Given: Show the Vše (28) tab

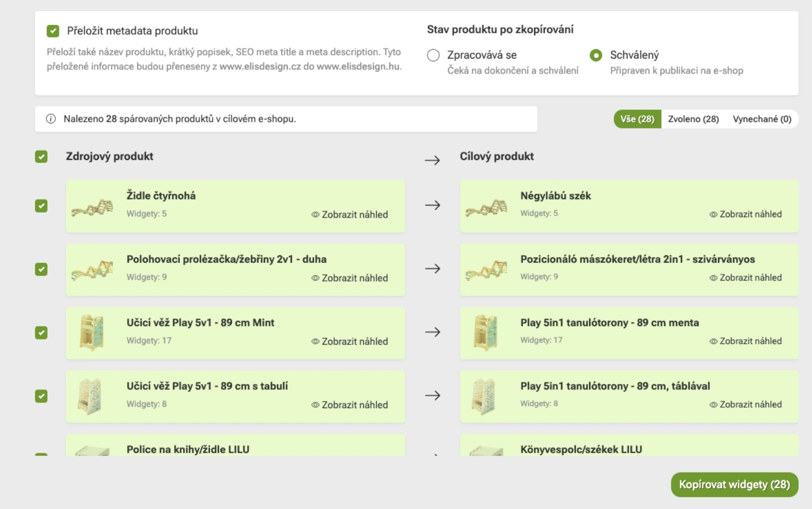Looking at the screenshot, I should tap(637, 119).
